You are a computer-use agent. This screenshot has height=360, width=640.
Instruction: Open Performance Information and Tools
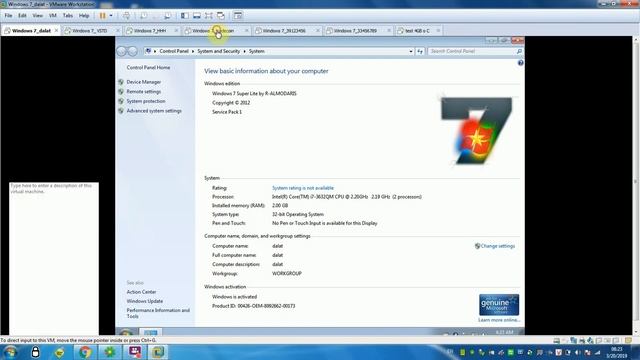[158, 313]
